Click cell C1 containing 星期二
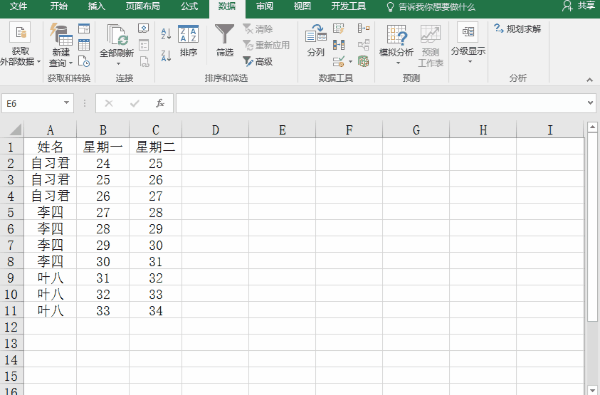 pyautogui.click(x=155, y=147)
